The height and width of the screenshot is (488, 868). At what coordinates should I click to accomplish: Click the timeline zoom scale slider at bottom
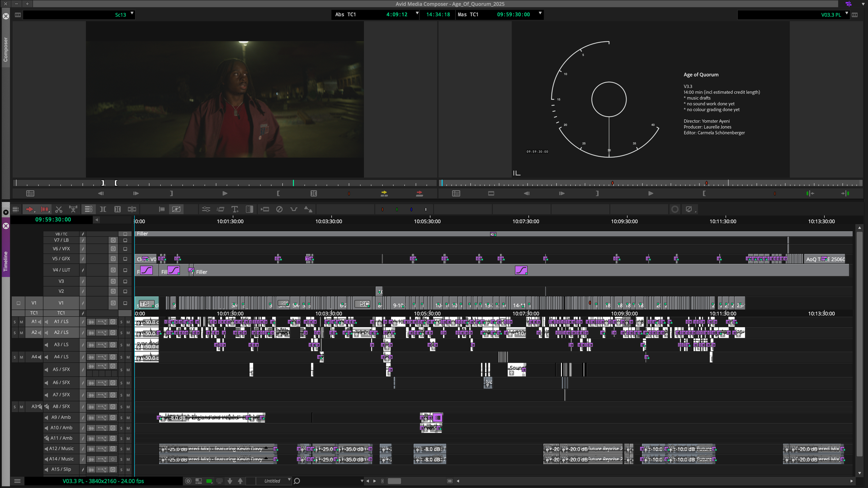pos(394,481)
